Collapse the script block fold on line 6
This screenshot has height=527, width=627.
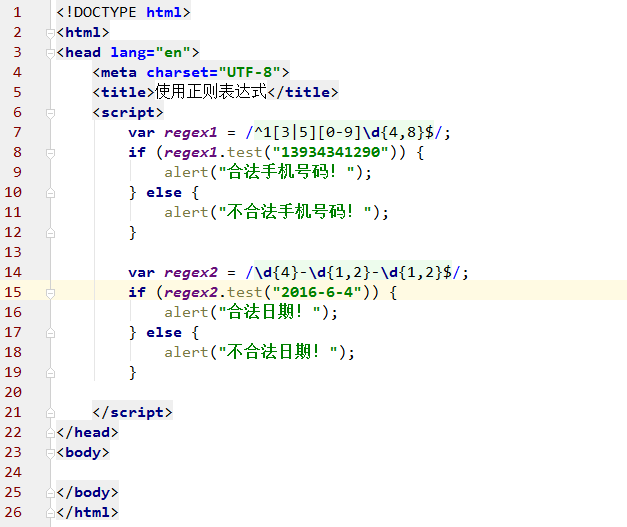50,113
